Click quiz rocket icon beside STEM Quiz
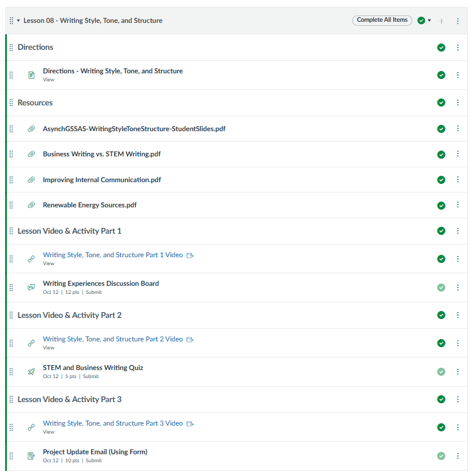This screenshot has height=476, width=473. click(31, 372)
